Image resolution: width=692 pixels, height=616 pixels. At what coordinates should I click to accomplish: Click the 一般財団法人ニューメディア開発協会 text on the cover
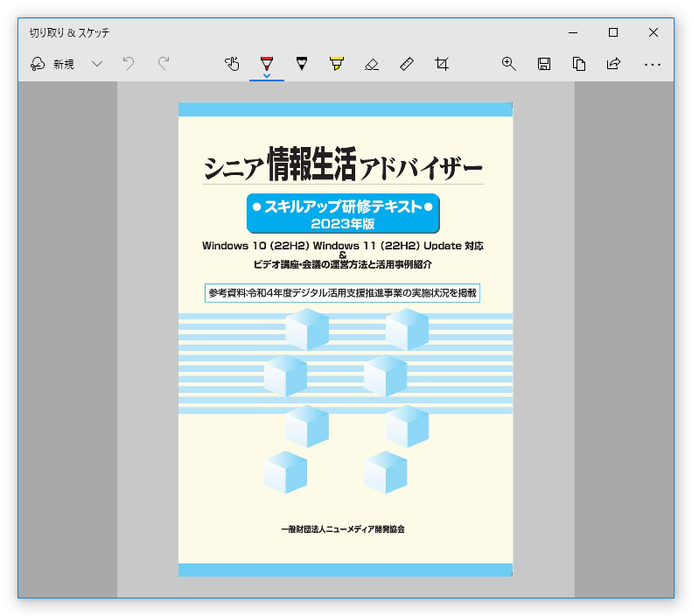(343, 529)
